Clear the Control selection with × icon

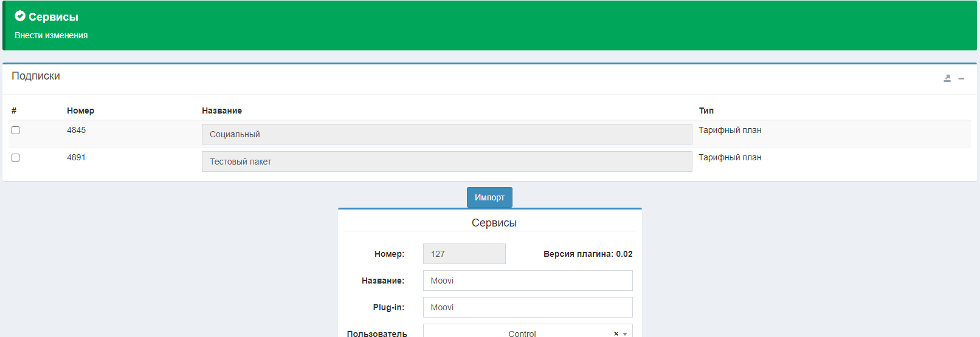coord(616,333)
